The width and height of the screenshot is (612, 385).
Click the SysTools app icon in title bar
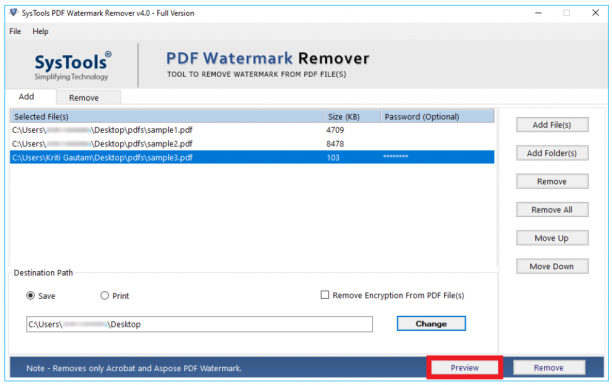14,13
